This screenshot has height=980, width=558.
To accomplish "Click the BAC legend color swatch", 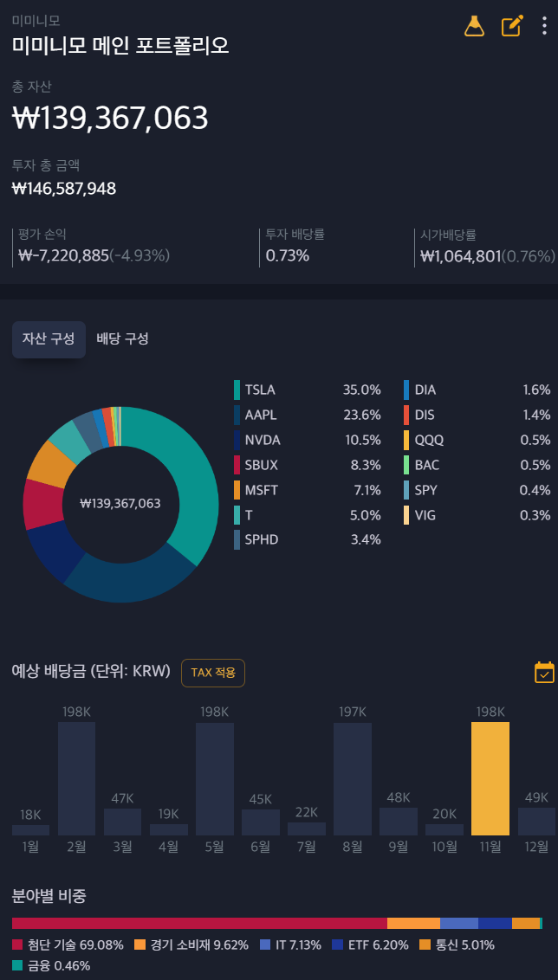I will pos(406,465).
